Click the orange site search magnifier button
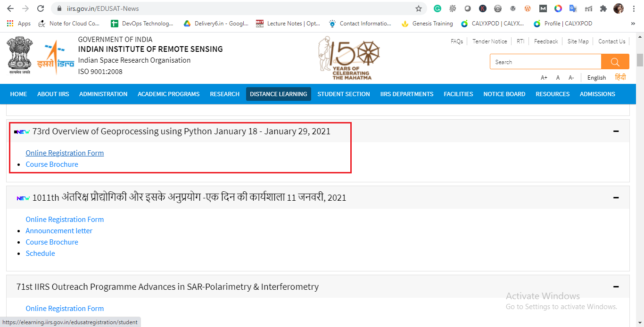644x327 pixels. 615,61
